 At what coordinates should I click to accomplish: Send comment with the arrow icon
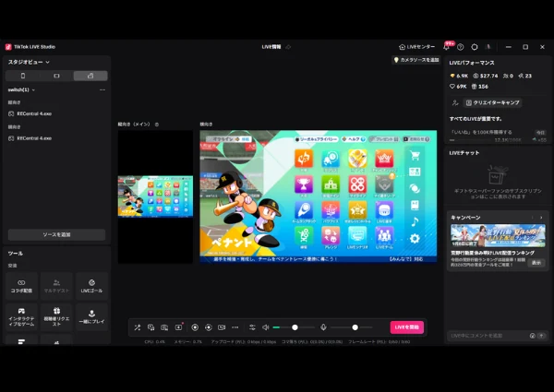tap(541, 336)
